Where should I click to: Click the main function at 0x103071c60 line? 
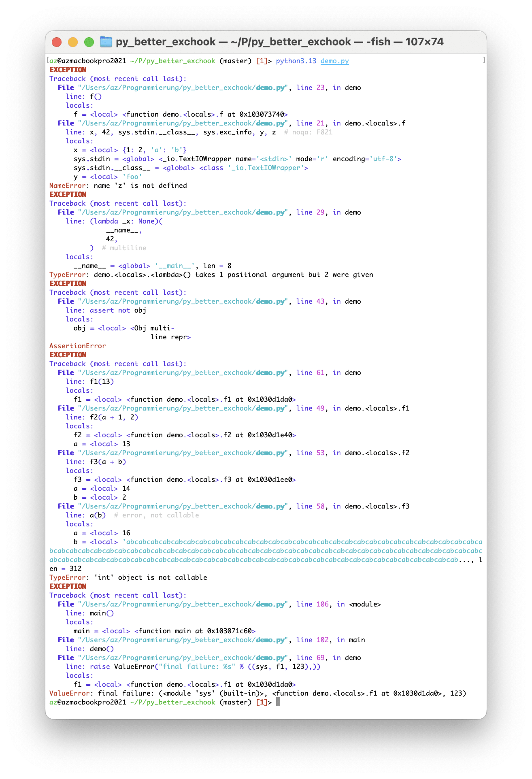pos(164,631)
